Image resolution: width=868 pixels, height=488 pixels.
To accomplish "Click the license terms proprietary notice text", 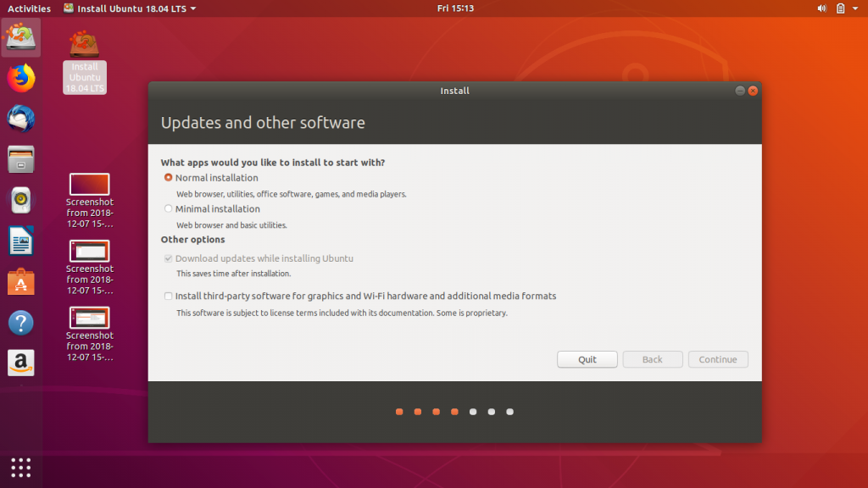I will (x=342, y=313).
